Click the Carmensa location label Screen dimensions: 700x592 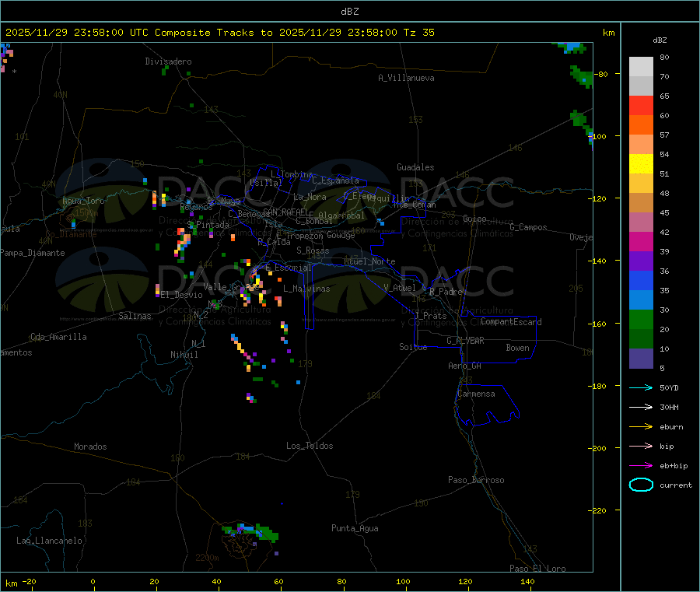pyautogui.click(x=476, y=394)
